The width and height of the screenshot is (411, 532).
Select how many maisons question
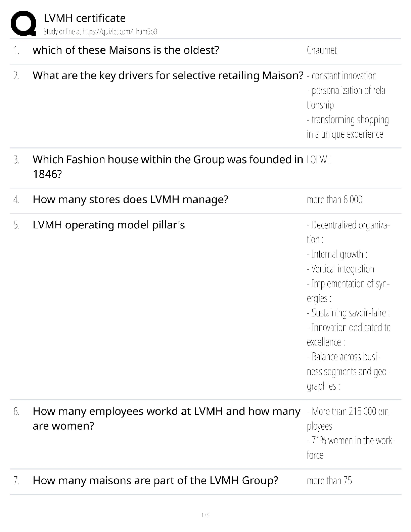(x=155, y=481)
